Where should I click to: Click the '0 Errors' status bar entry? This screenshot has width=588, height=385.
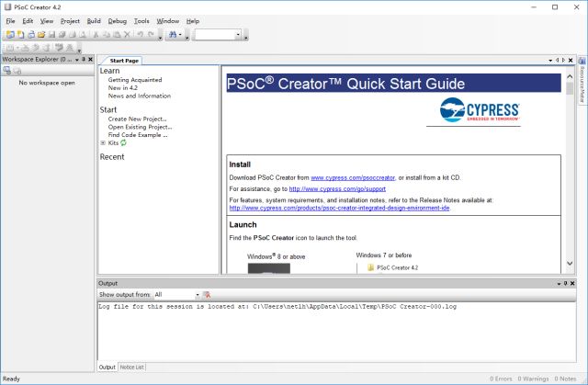501,379
